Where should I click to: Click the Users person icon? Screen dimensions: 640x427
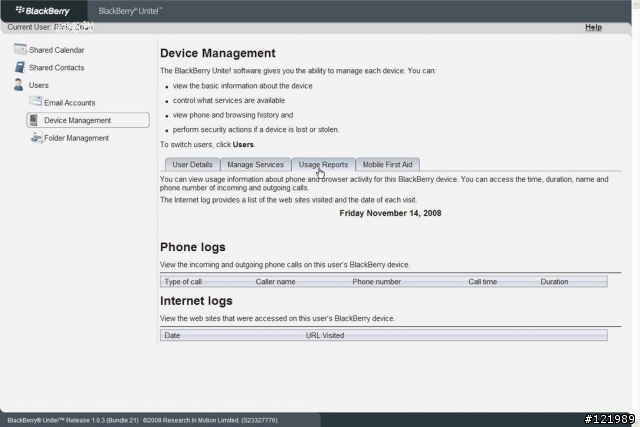click(18, 85)
